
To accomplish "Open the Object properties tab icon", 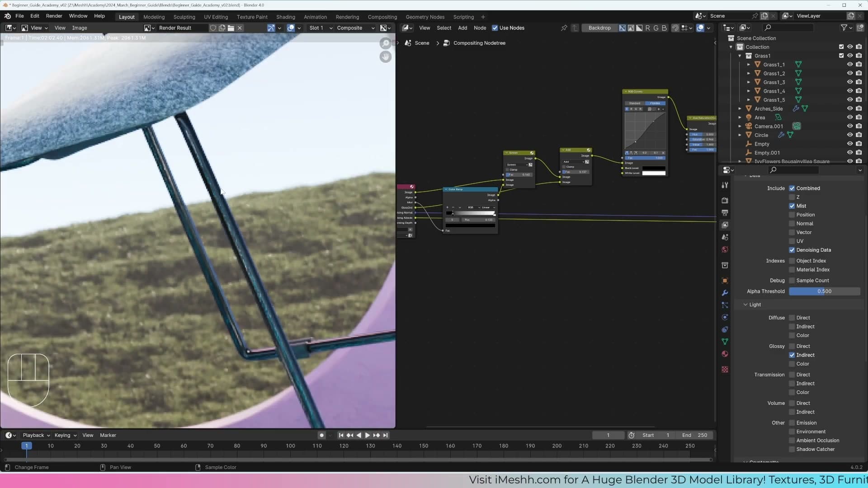I will [725, 281].
